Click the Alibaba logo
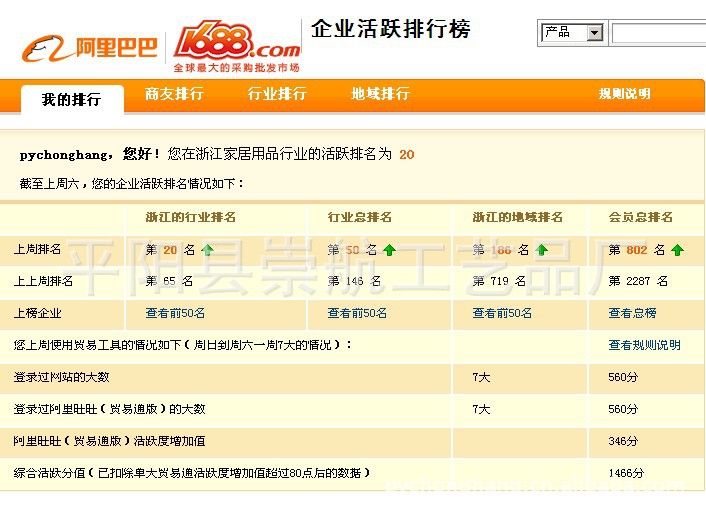 90,47
